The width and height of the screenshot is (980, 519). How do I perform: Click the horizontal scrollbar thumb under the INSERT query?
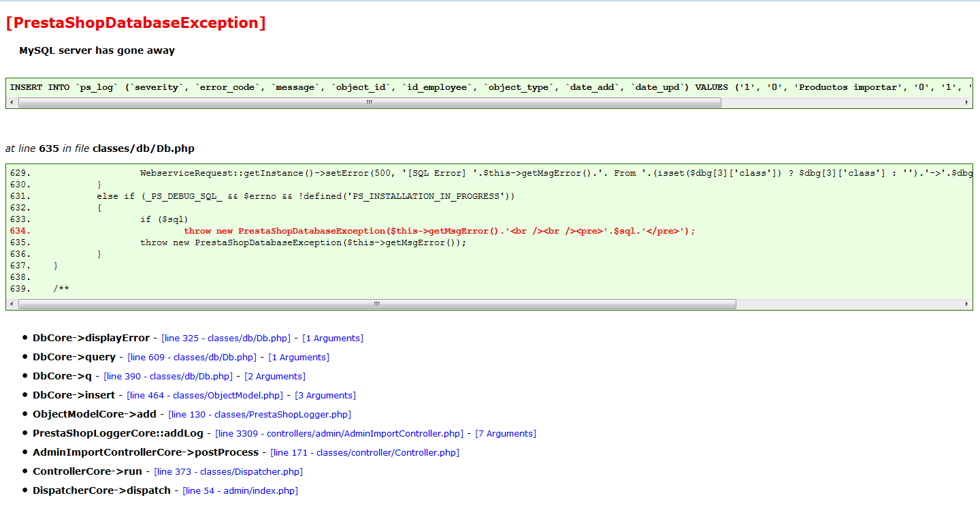[370, 103]
